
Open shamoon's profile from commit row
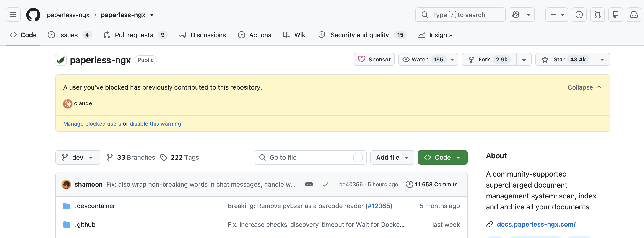88,184
